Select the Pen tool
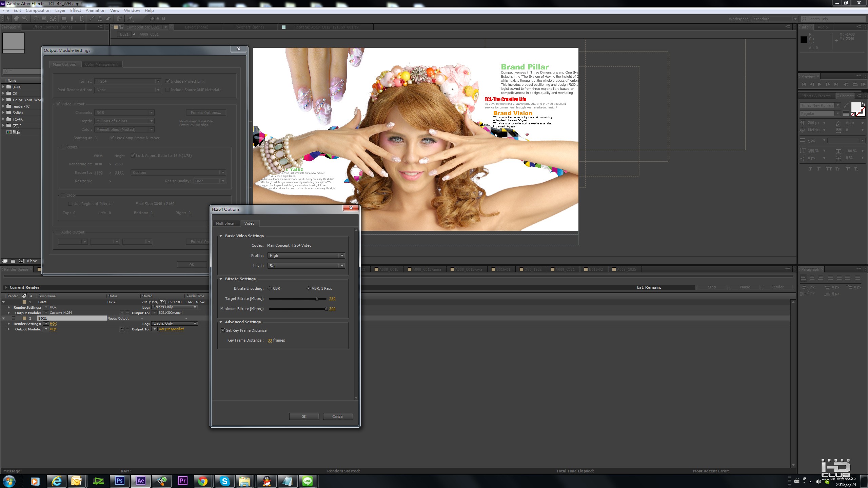The image size is (868, 488). (x=72, y=19)
